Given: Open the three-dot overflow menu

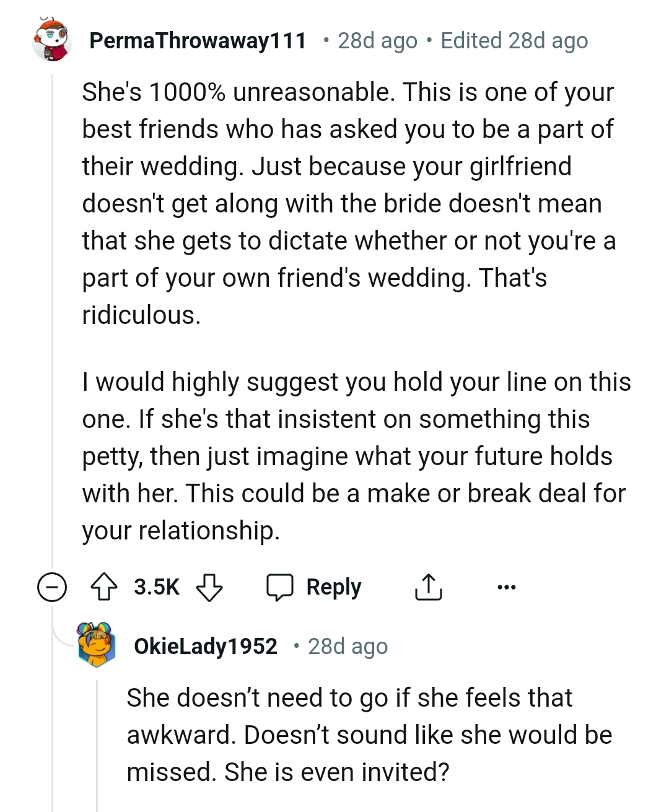Looking at the screenshot, I should point(507,587).
